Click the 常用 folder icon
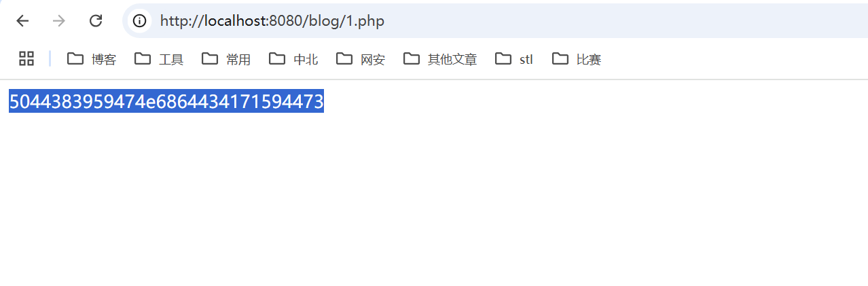The width and height of the screenshot is (868, 286). [210, 58]
